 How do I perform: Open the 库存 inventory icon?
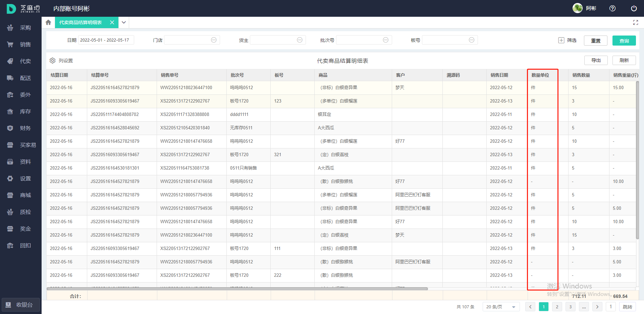click(x=10, y=111)
